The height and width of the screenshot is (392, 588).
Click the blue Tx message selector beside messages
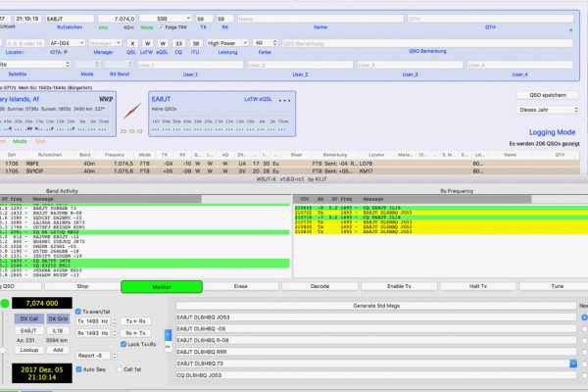[x=168, y=334]
